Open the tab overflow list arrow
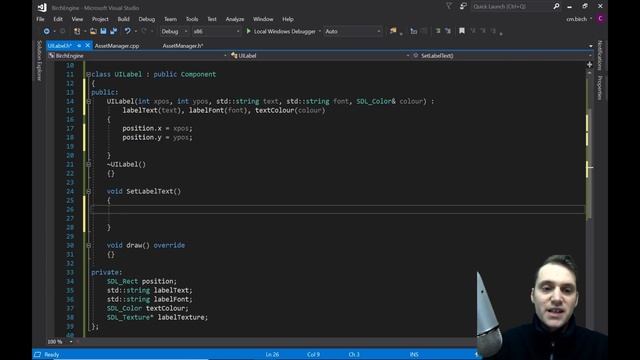The width and height of the screenshot is (640, 360). [x=591, y=46]
